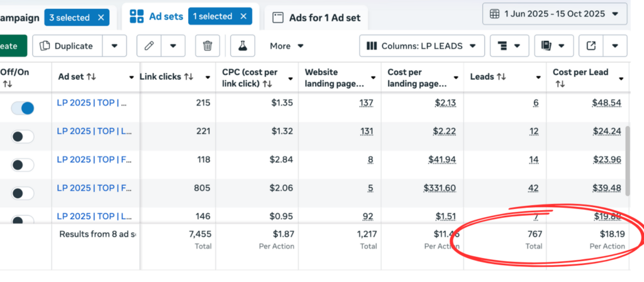Viewport: 644px width, 282px height.
Task: Click the export share icon
Action: [x=591, y=46]
